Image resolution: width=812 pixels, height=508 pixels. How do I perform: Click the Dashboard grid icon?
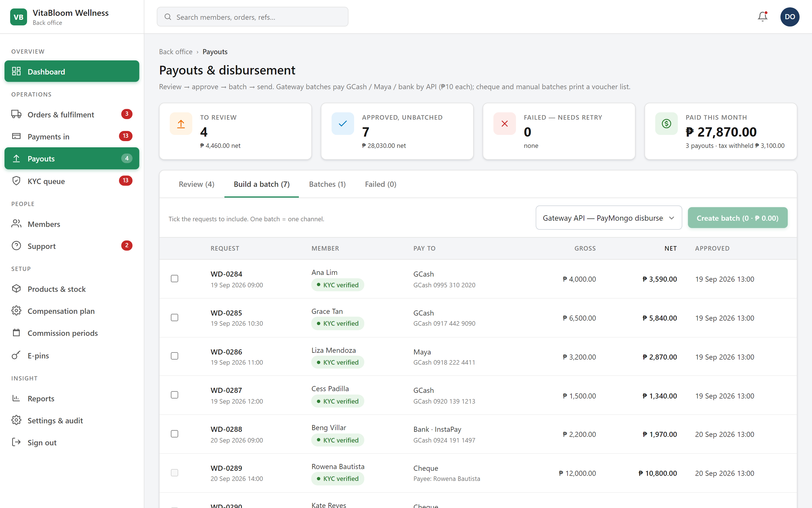coord(16,71)
